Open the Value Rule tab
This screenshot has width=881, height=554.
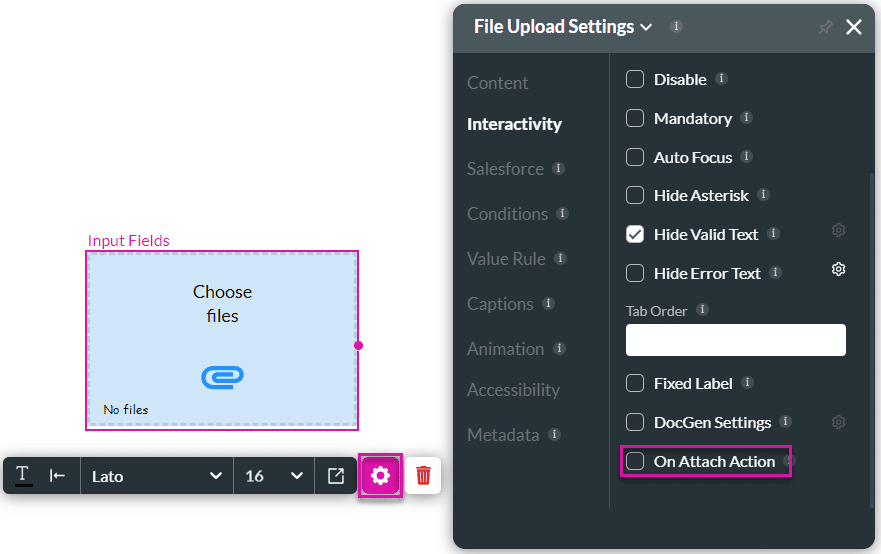coord(506,258)
